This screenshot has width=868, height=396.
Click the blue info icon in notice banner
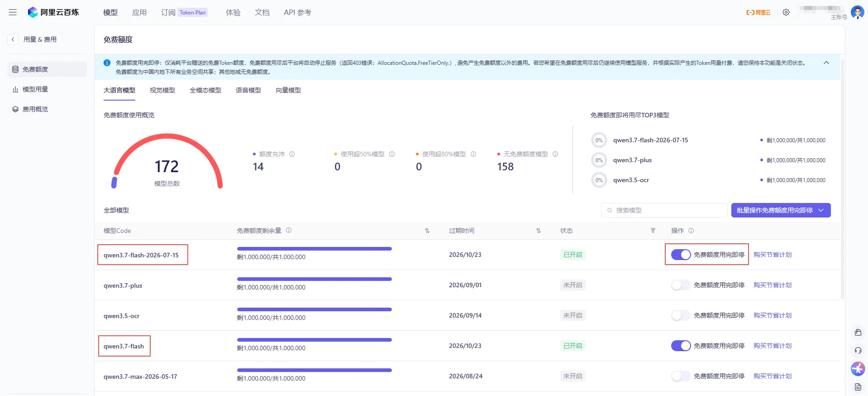point(107,63)
